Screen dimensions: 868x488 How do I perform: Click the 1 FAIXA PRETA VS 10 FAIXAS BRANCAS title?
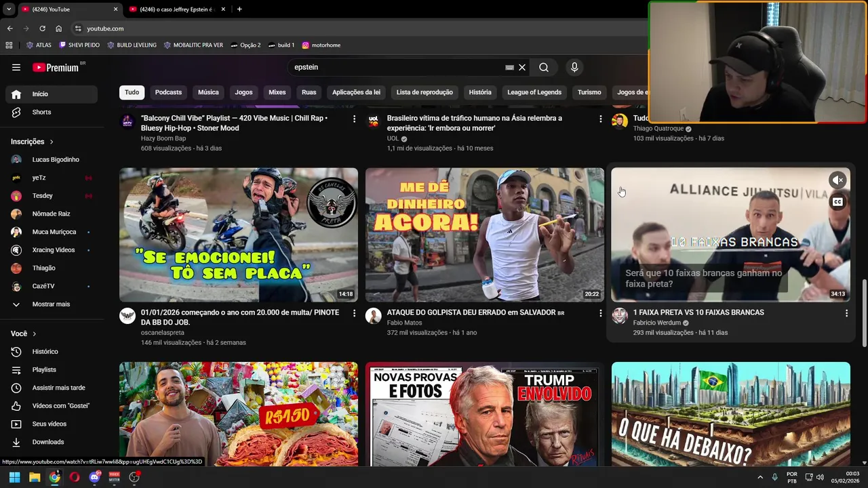698,312
